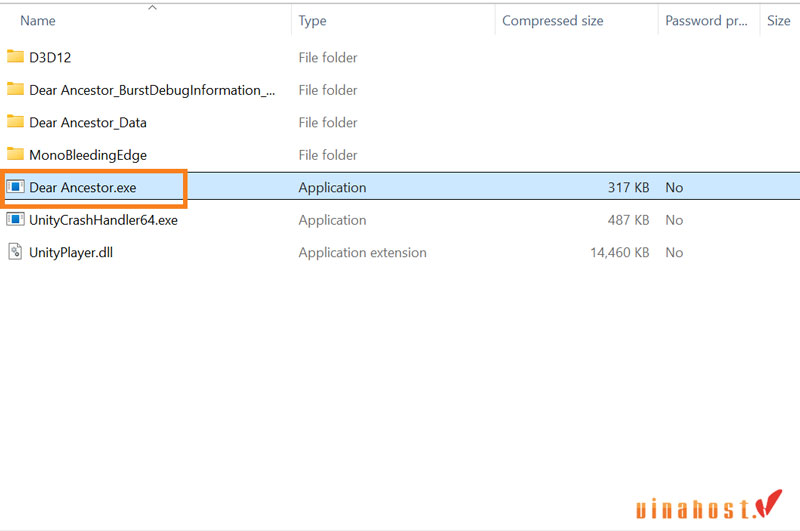The width and height of the screenshot is (800, 531).
Task: Click the Application extension type cell
Action: (362, 253)
